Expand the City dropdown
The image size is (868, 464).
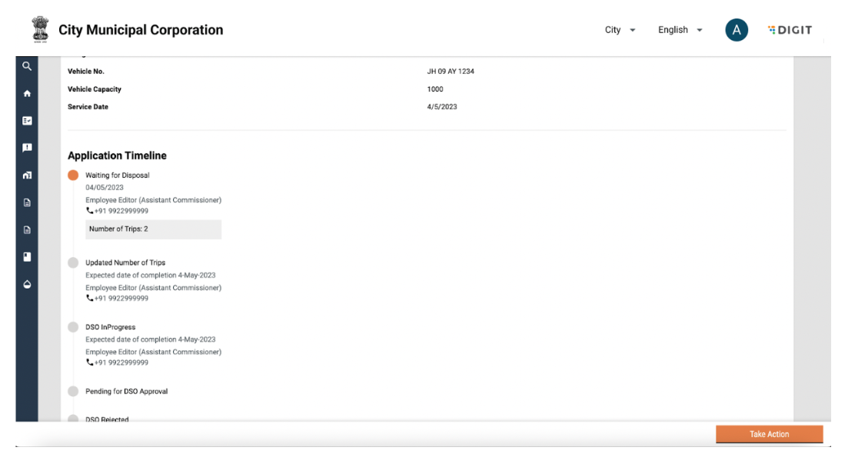tap(620, 30)
